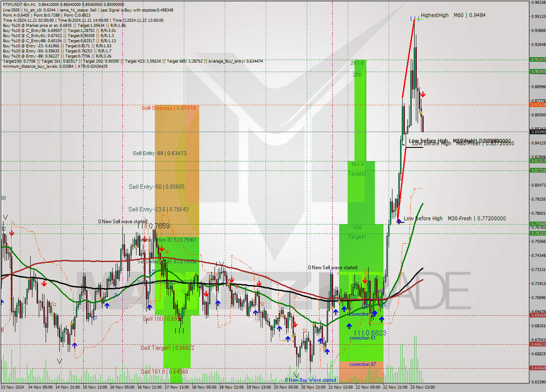Click the 'Target1' label in the green zone

(357, 237)
